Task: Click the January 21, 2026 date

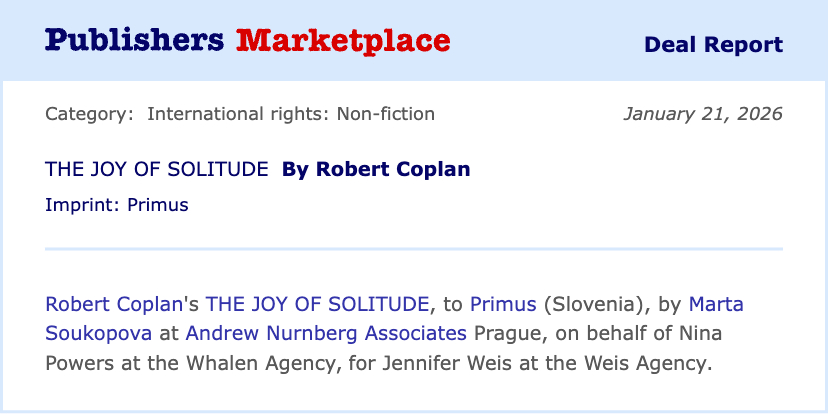Action: click(x=702, y=114)
